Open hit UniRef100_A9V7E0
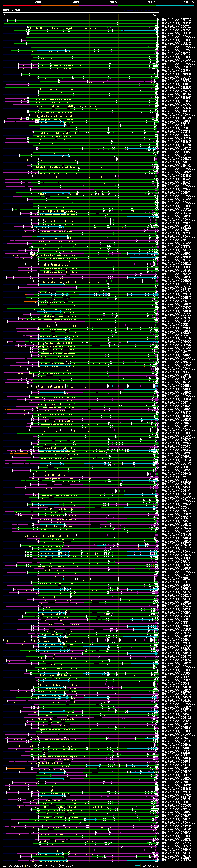Screen dimensions: 197x868 (x=177, y=843)
